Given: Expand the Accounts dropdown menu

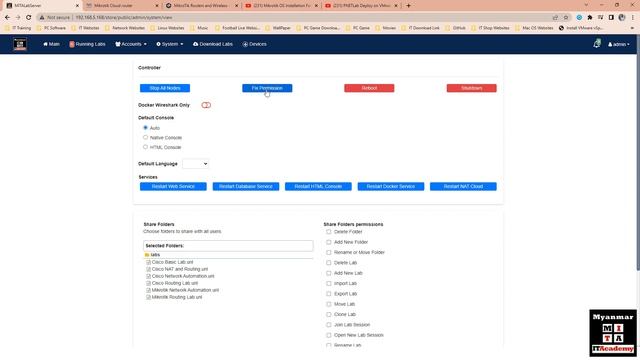Looking at the screenshot, I should (131, 44).
